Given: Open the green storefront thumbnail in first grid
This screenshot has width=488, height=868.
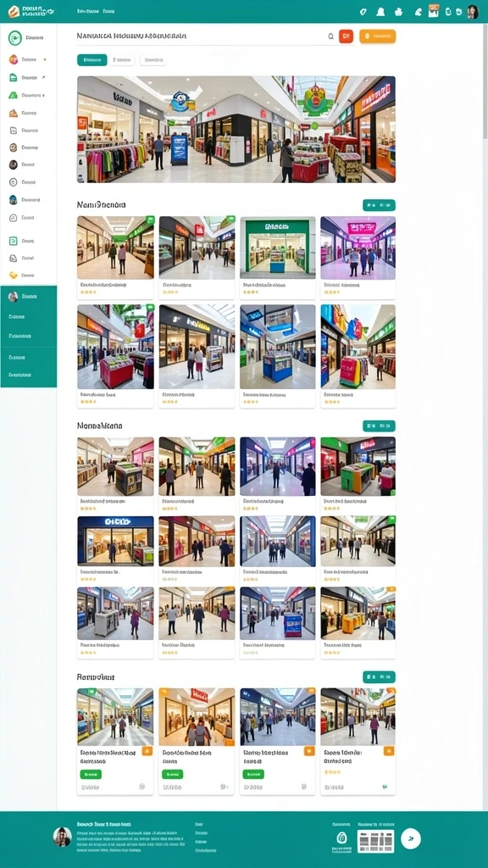Looking at the screenshot, I should coord(278,248).
